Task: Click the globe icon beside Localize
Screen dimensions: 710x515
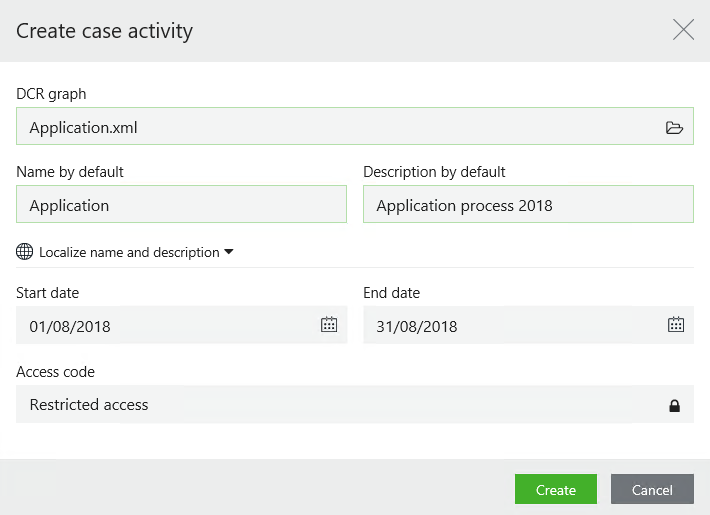Action: 25,252
